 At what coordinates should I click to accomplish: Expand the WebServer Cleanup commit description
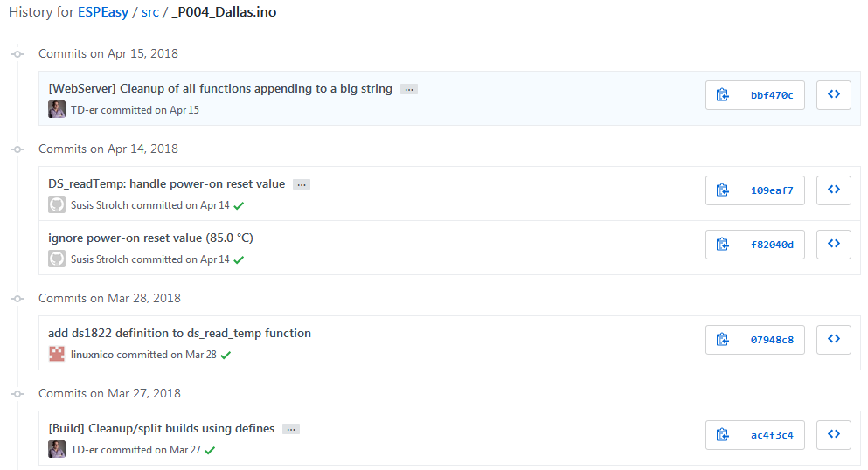pos(409,90)
